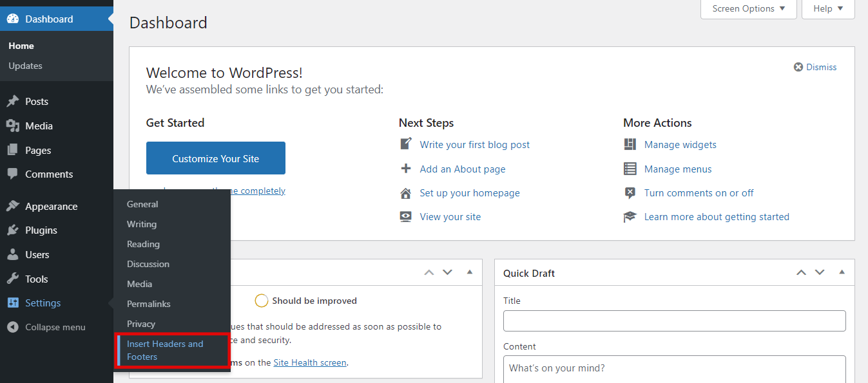
Task: Open the Site Health screen link
Action: point(310,362)
